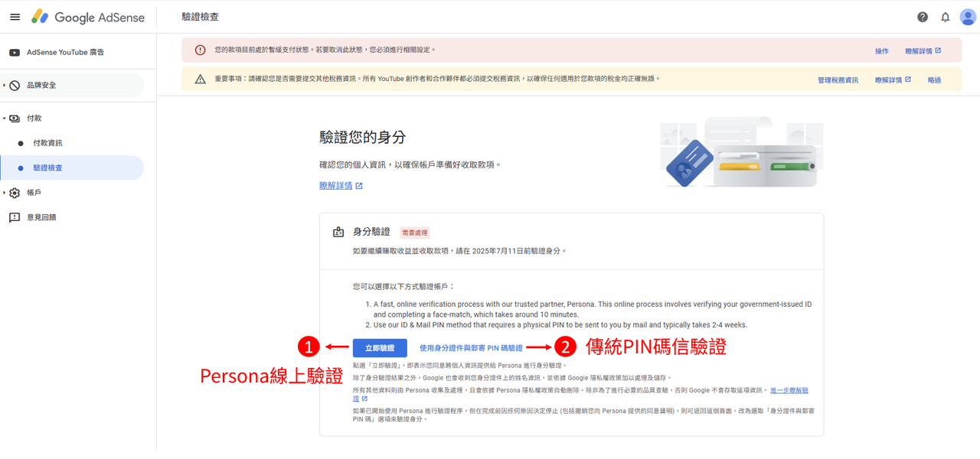The height and width of the screenshot is (459, 980).
Task: Click the 付款 payment card icon
Action: coord(15,119)
